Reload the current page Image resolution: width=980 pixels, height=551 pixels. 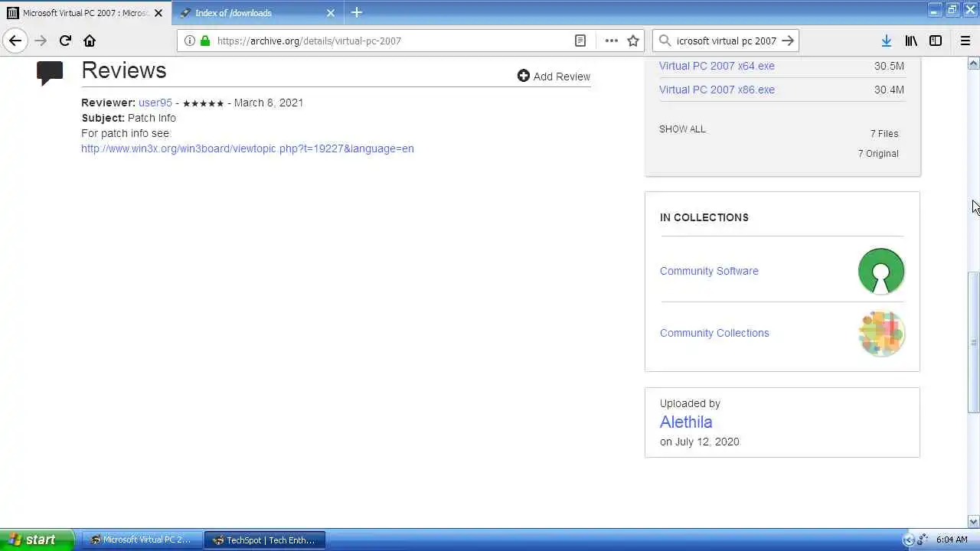65,41
